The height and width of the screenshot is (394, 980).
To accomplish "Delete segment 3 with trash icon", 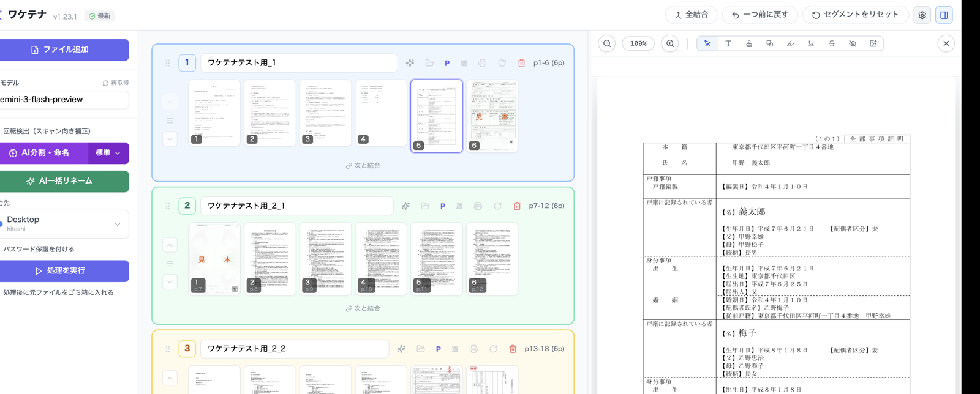I will click(x=513, y=349).
